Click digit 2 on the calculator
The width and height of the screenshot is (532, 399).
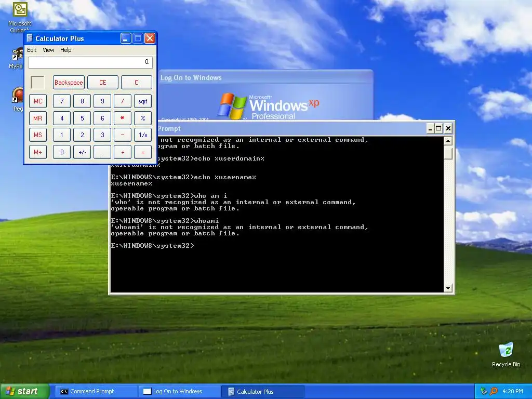click(82, 135)
